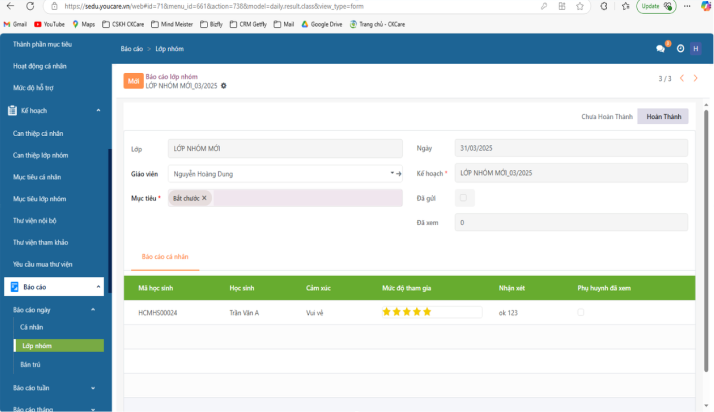Collapse the Kế hoạch sidebar section
This screenshot has height=412, width=714.
point(98,110)
